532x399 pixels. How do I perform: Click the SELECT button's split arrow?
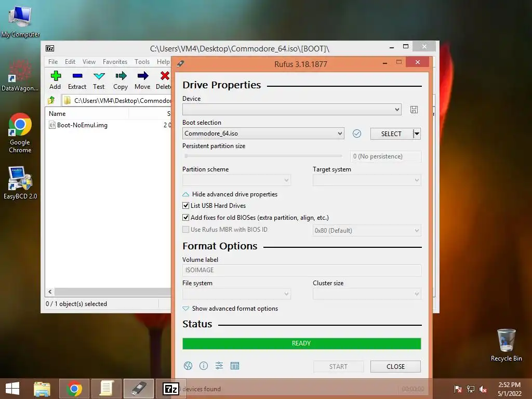(417, 134)
